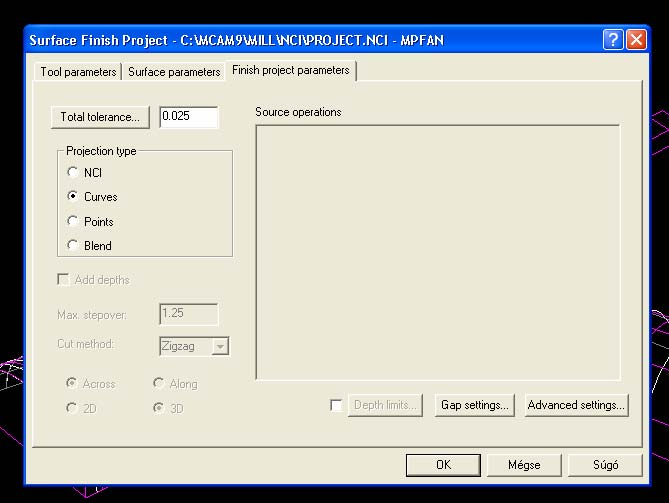
Task: Select Blend projection type
Action: tap(73, 245)
